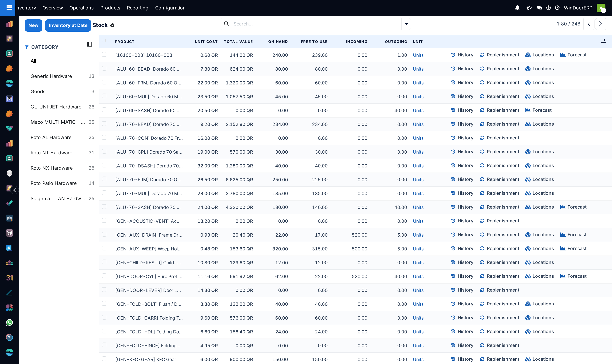Check the [GEN-KFC-GEAR] row checkbox
This screenshot has height=364, width=612.
(104, 359)
